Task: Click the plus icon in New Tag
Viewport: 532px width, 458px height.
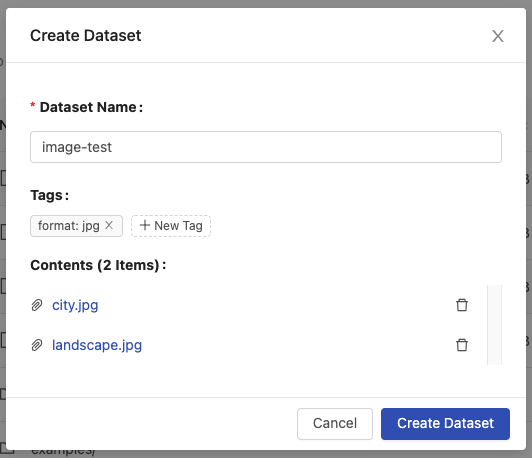Action: click(x=145, y=225)
